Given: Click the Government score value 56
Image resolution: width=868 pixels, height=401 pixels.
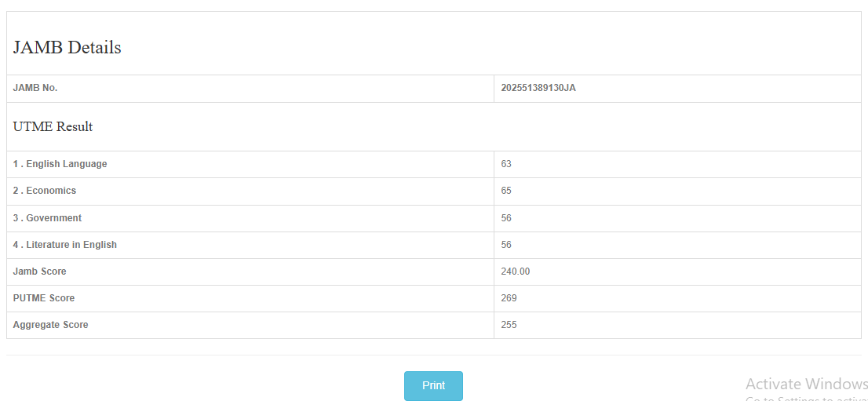Looking at the screenshot, I should tap(506, 218).
